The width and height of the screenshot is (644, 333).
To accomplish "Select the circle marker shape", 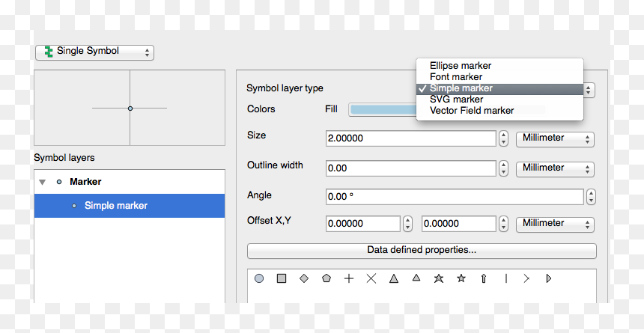I will coord(259,278).
